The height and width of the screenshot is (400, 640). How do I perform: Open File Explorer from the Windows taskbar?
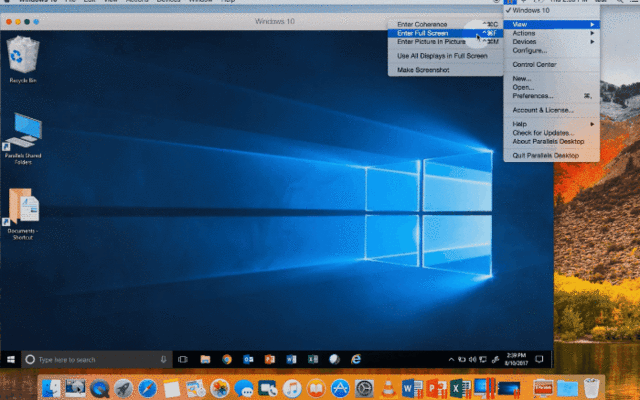click(x=205, y=360)
